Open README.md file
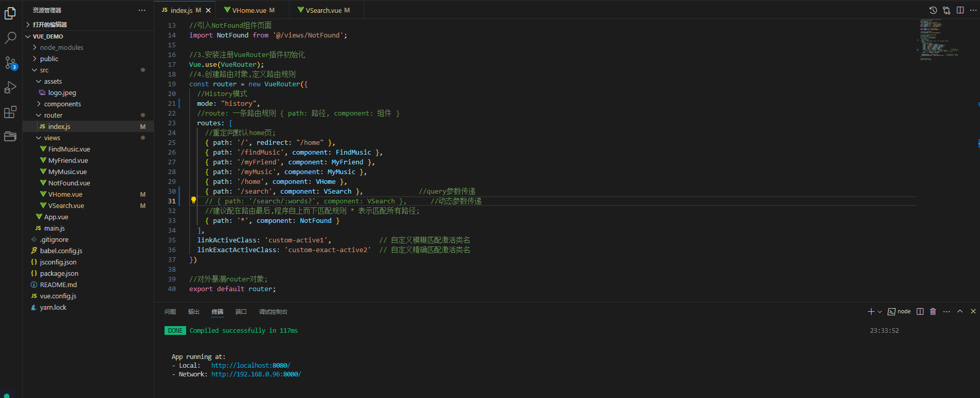The width and height of the screenshot is (980, 398). (88, 285)
